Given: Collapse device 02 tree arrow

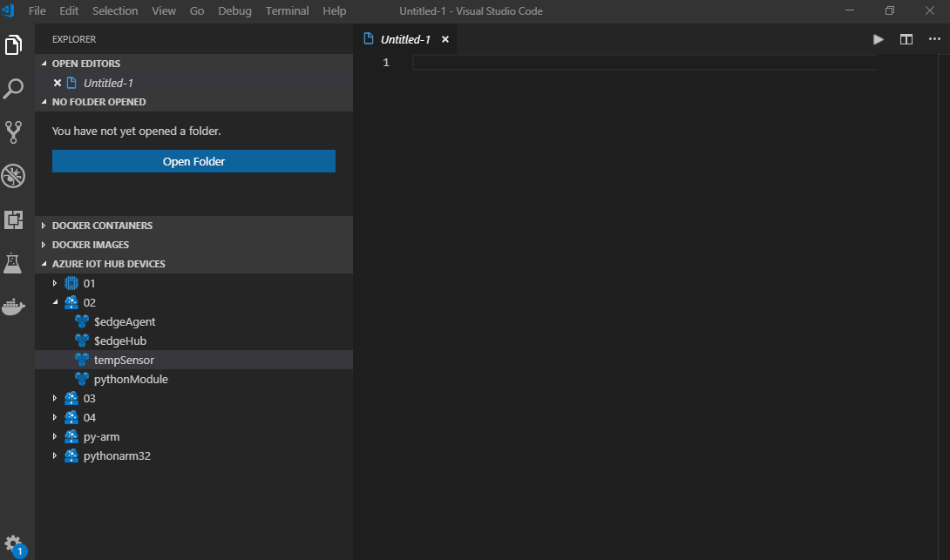Looking at the screenshot, I should click(55, 302).
